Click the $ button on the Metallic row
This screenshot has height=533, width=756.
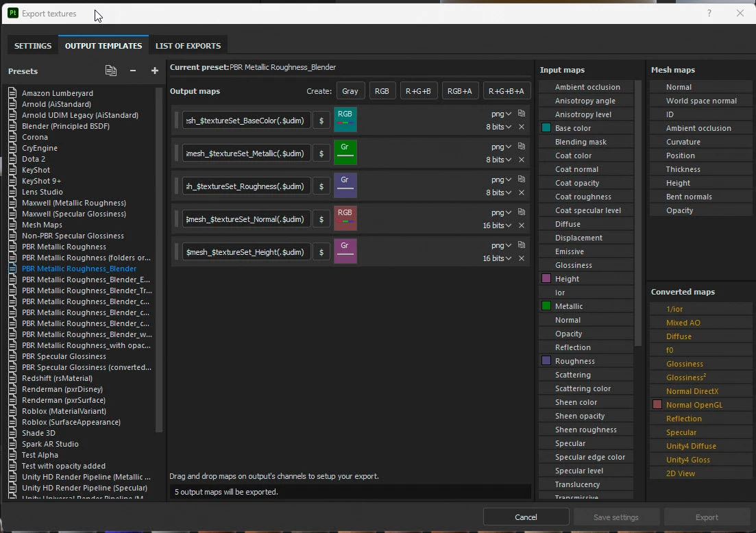tap(321, 153)
